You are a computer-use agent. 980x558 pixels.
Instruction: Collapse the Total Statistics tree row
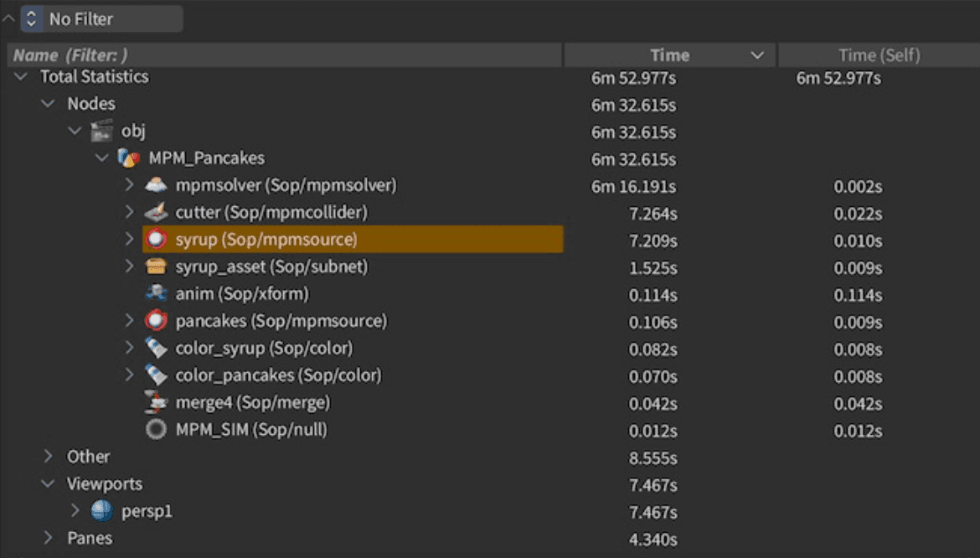click(21, 77)
